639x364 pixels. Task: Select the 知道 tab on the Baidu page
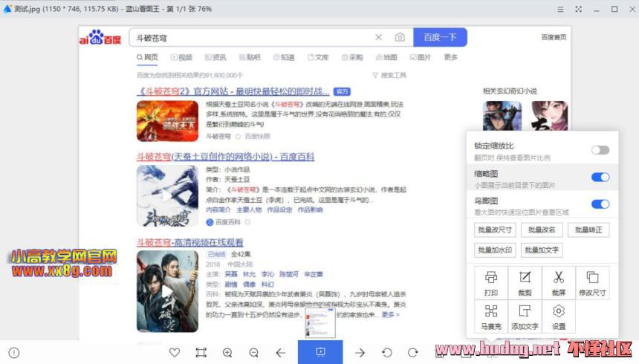[284, 57]
